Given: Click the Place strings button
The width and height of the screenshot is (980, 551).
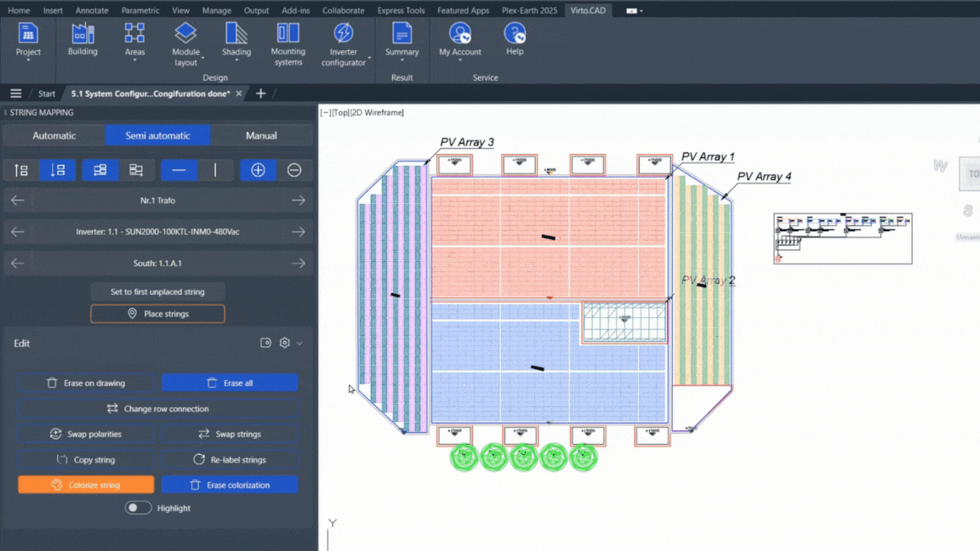Looking at the screenshot, I should coord(157,314).
